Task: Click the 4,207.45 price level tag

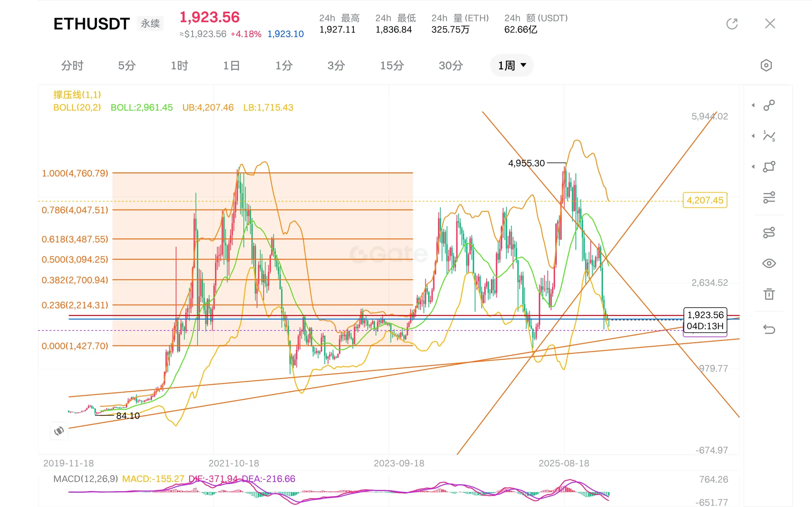Action: 704,200
